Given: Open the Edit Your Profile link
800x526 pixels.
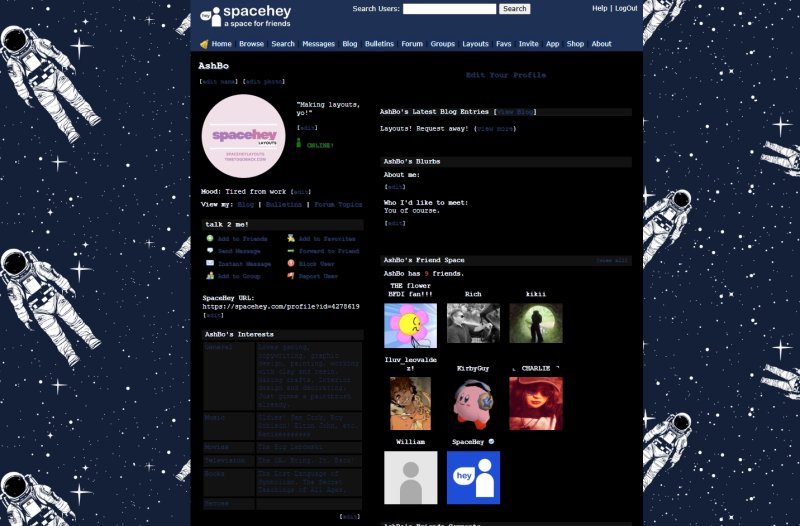Looking at the screenshot, I should coord(506,75).
